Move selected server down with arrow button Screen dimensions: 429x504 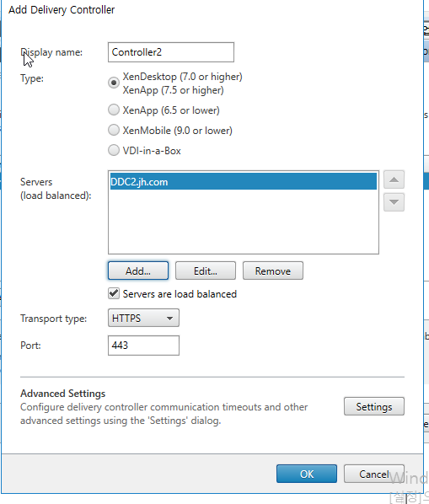tap(394, 202)
